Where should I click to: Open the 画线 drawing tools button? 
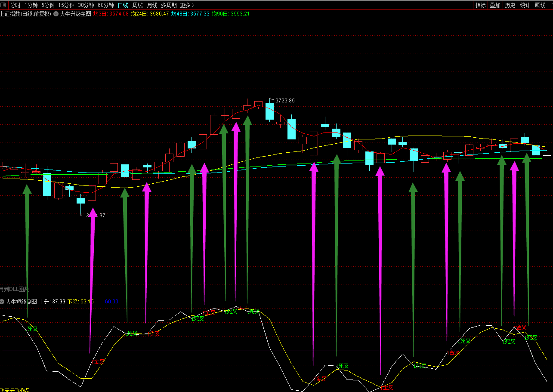pyautogui.click(x=540, y=5)
